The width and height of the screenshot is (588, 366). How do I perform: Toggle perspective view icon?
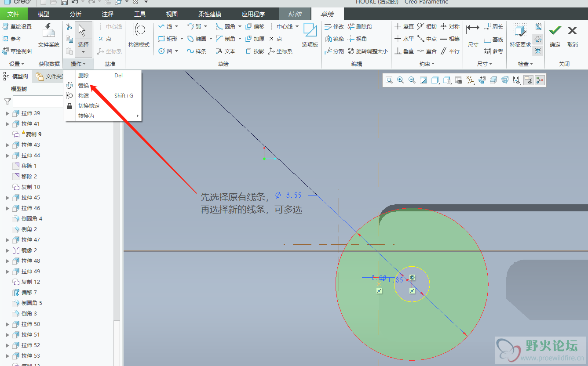[x=505, y=80]
